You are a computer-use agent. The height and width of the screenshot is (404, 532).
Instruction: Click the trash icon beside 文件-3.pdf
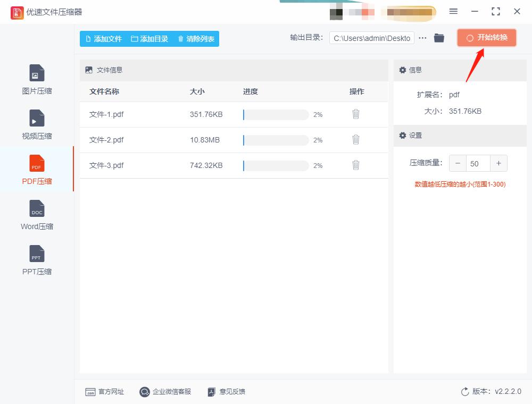355,165
